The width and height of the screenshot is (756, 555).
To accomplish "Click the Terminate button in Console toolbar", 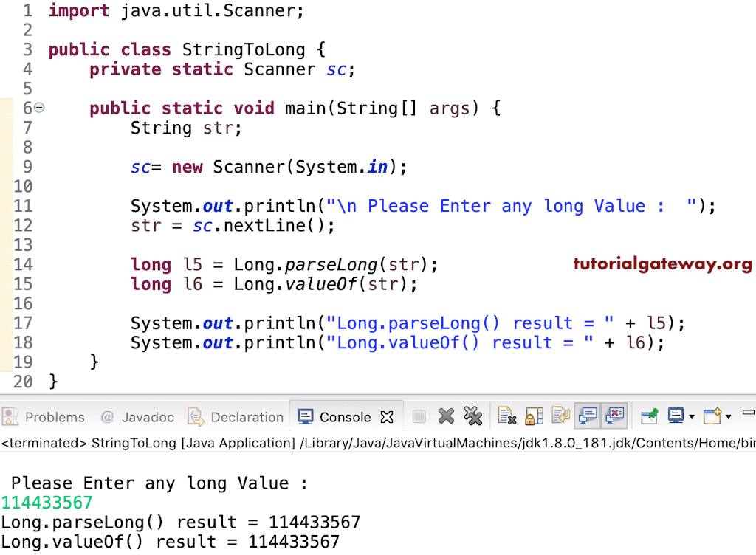I will 419,416.
